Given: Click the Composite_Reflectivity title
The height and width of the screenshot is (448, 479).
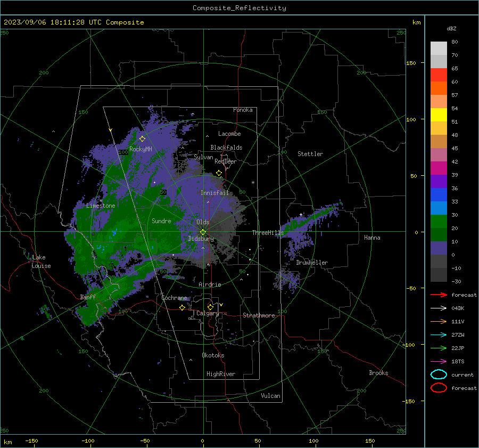Looking at the screenshot, I should pyautogui.click(x=240, y=8).
